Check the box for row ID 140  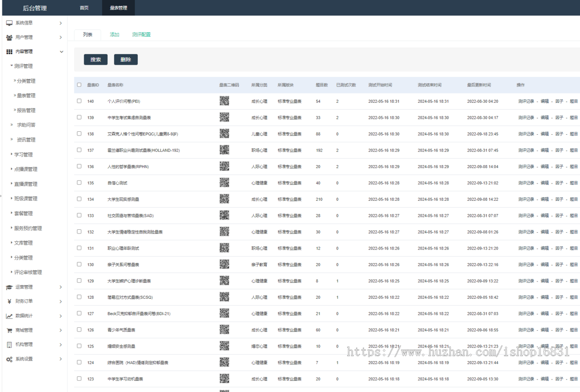(x=79, y=101)
